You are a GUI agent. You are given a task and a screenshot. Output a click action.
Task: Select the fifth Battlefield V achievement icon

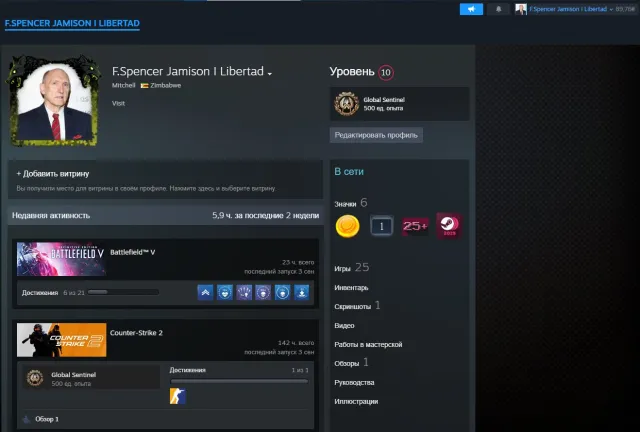[x=282, y=292]
